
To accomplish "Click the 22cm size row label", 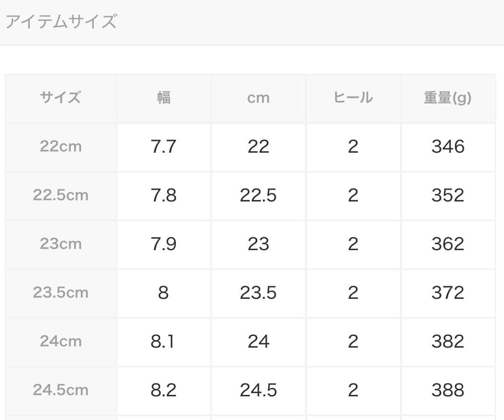I will point(61,147).
